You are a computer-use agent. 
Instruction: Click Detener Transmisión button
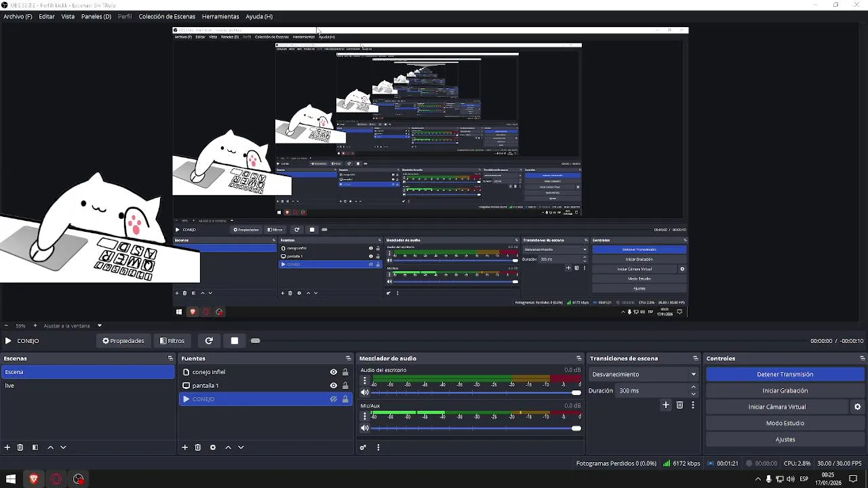tap(785, 374)
